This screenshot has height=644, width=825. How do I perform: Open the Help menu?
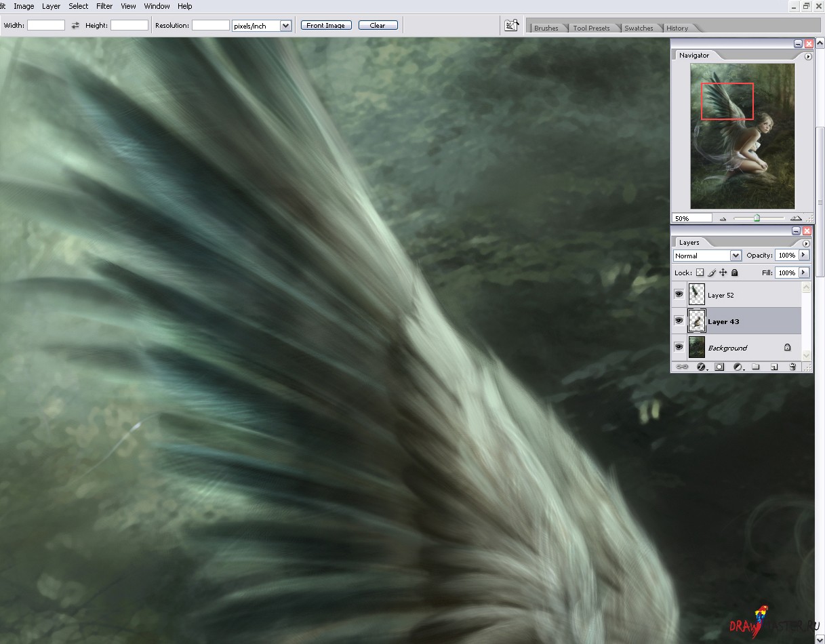(184, 6)
